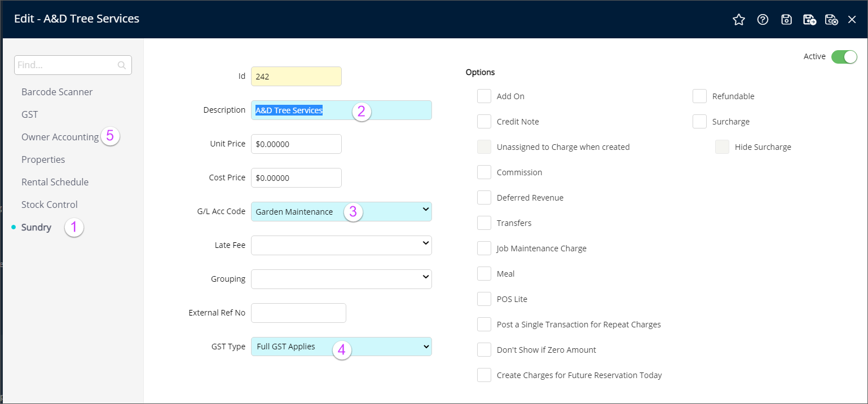The image size is (868, 404).
Task: Tick the Add On checkbox
Action: pos(484,96)
